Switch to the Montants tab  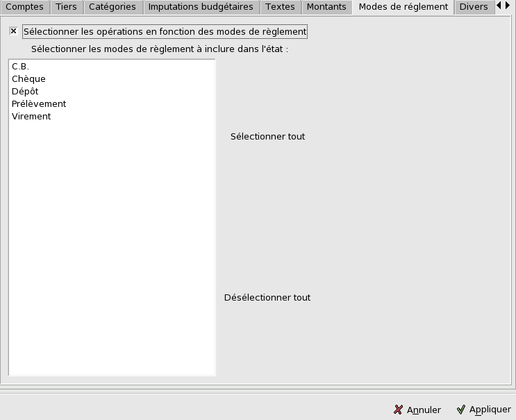pos(326,7)
